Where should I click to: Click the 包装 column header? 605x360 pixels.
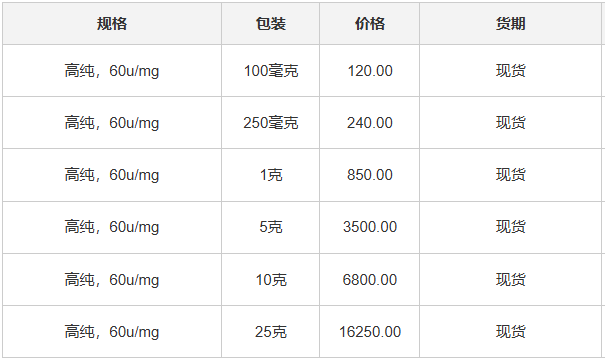(x=270, y=24)
